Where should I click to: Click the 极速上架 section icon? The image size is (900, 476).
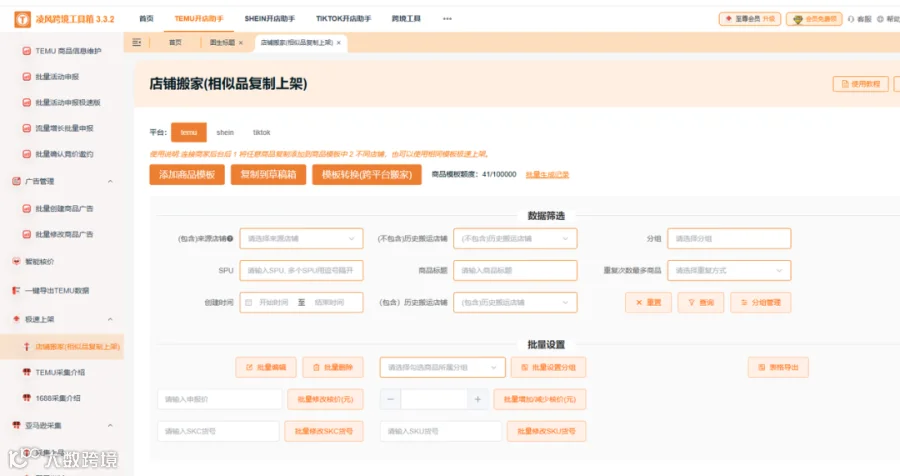[16, 319]
